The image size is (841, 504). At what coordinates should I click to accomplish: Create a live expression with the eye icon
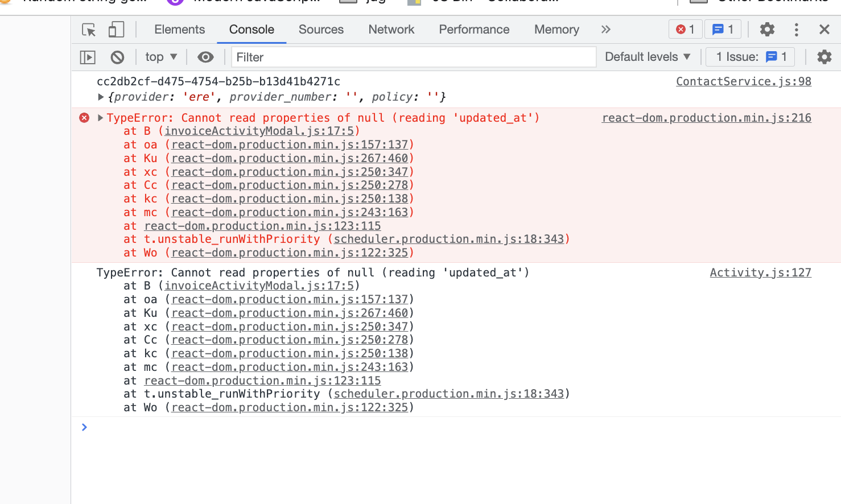coord(205,57)
